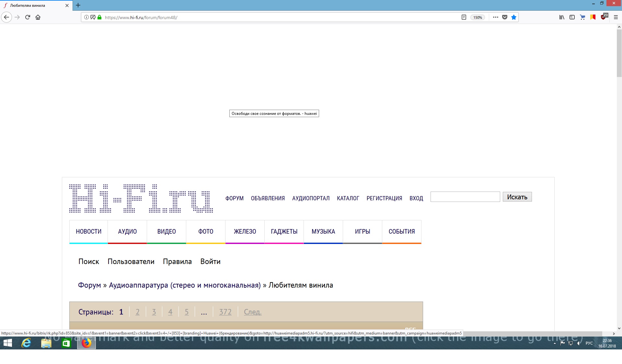Open page actions three-dots menu
This screenshot has height=364, width=622.
(496, 17)
